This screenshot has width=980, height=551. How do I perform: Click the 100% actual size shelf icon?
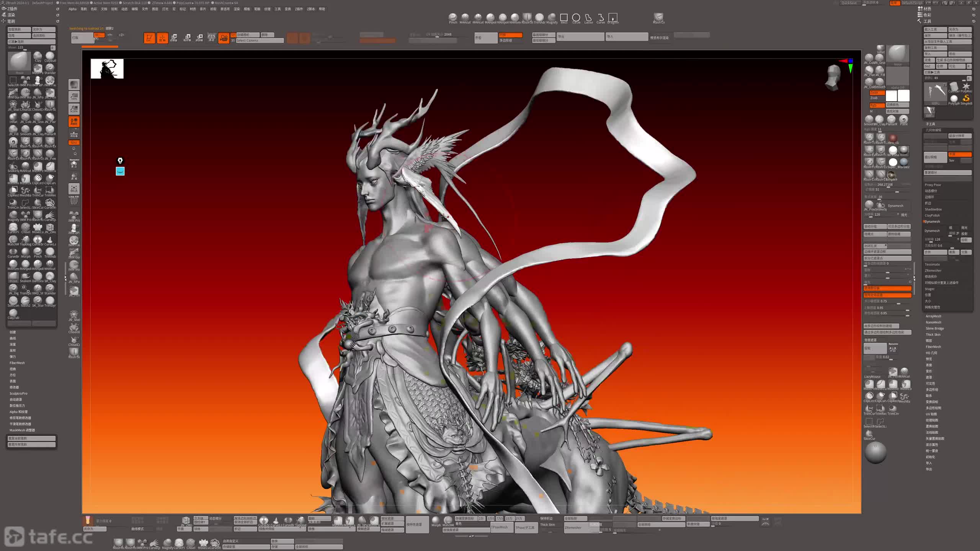tap(74, 97)
